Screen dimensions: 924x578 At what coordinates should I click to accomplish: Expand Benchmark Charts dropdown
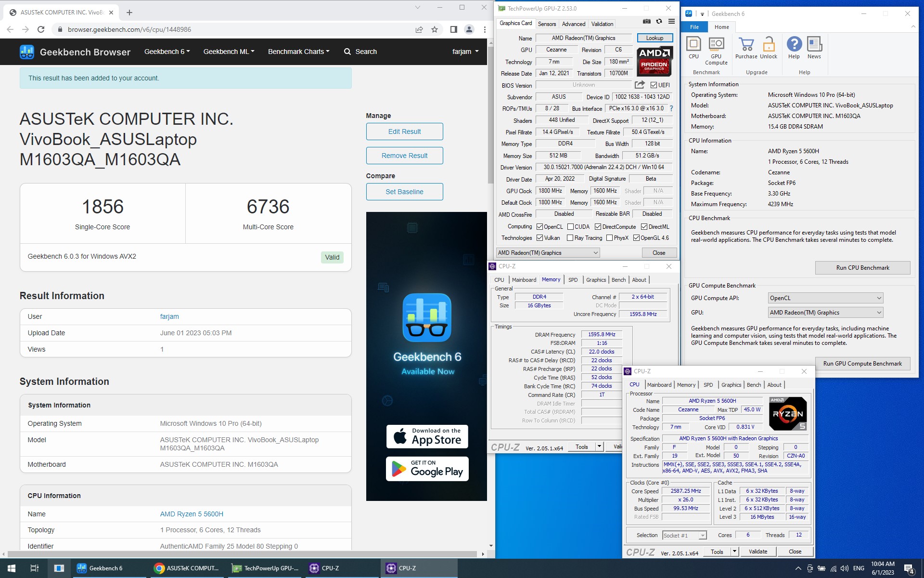pos(298,52)
